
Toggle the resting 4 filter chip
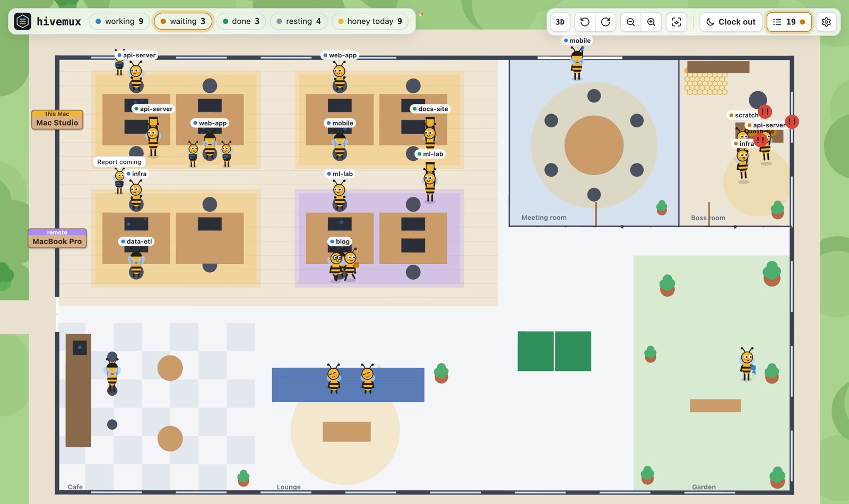point(299,21)
